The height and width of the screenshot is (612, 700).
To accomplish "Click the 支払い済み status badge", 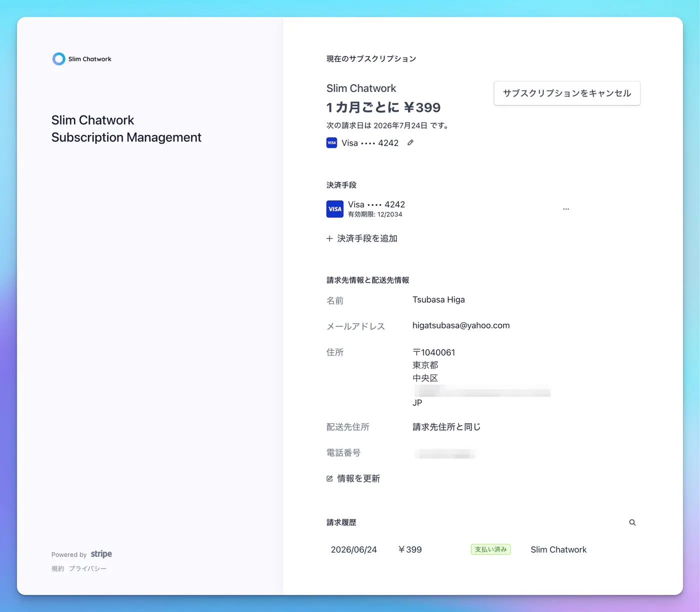I will point(491,550).
